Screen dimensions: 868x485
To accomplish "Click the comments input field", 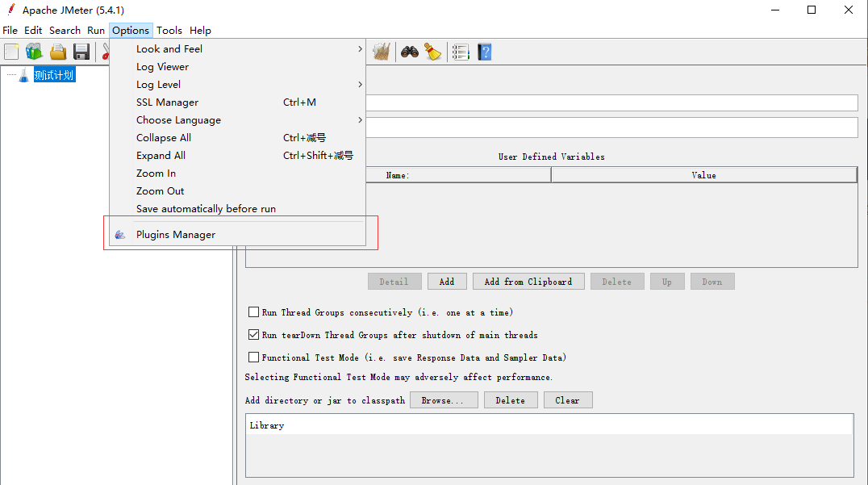I will pos(611,128).
